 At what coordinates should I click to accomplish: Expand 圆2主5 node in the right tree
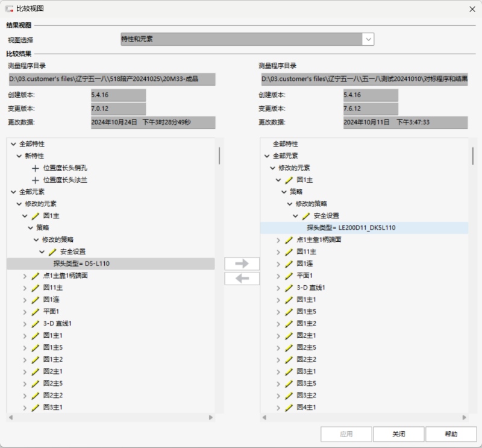[278, 347]
